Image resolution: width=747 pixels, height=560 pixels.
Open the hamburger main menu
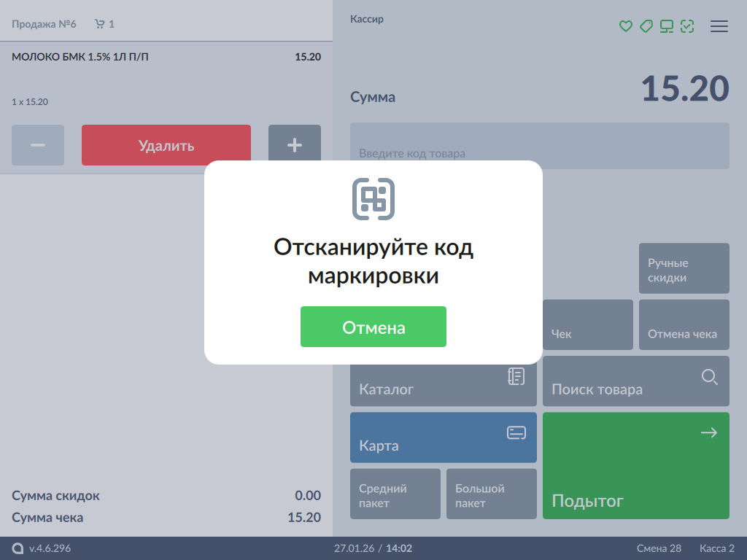[x=719, y=26]
